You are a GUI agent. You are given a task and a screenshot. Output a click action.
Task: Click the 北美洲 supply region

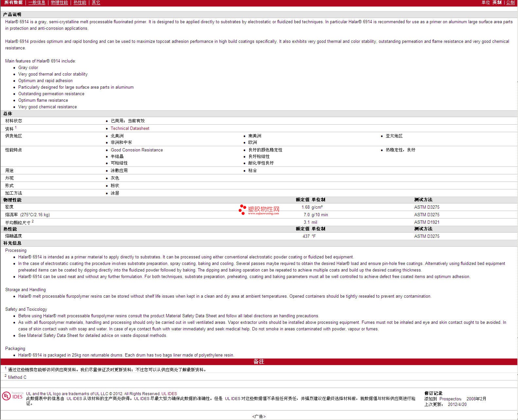pos(117,136)
